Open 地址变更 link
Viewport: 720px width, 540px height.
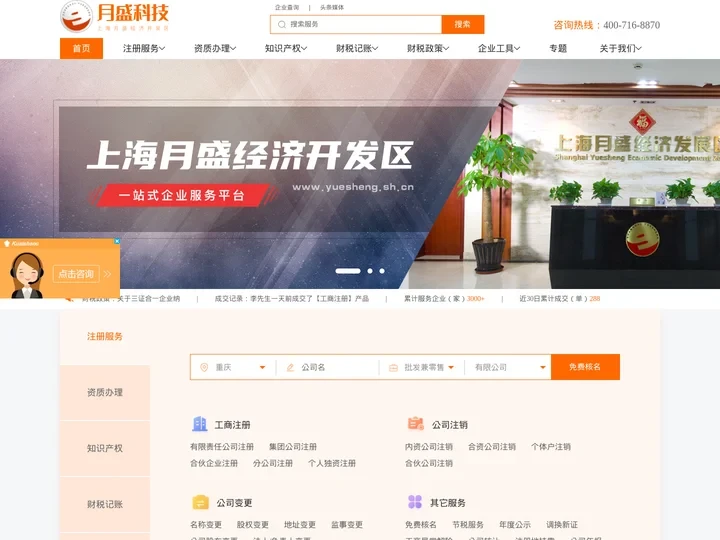(300, 525)
